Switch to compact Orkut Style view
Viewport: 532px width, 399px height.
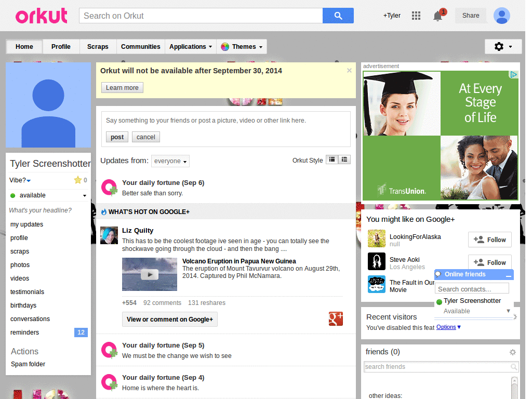click(332, 159)
